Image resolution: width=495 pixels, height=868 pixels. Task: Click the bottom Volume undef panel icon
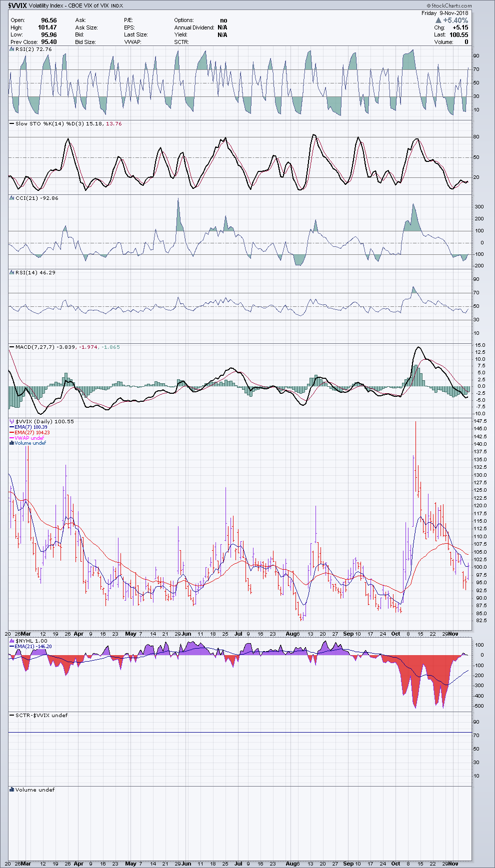point(11,790)
